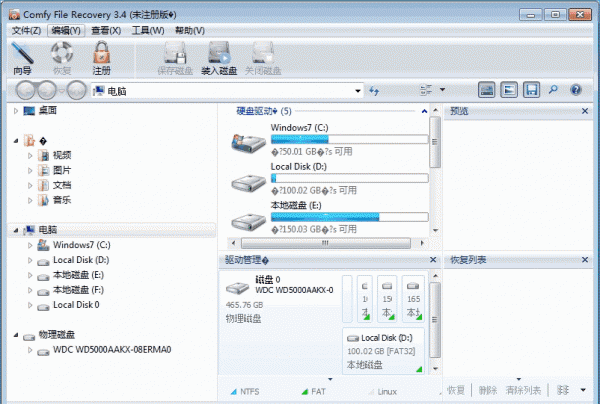This screenshot has width=600, height=404.
Task: Open the 帮助(V) menu
Action: click(190, 31)
